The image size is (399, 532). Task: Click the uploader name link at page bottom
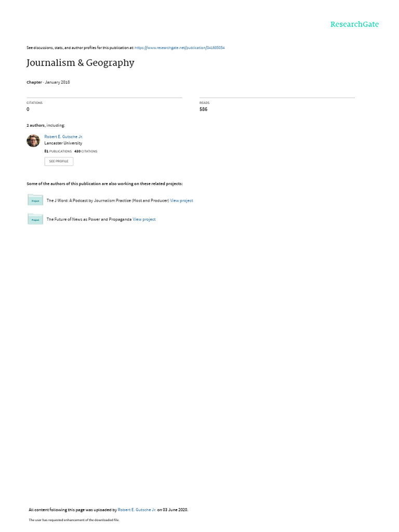137,510
